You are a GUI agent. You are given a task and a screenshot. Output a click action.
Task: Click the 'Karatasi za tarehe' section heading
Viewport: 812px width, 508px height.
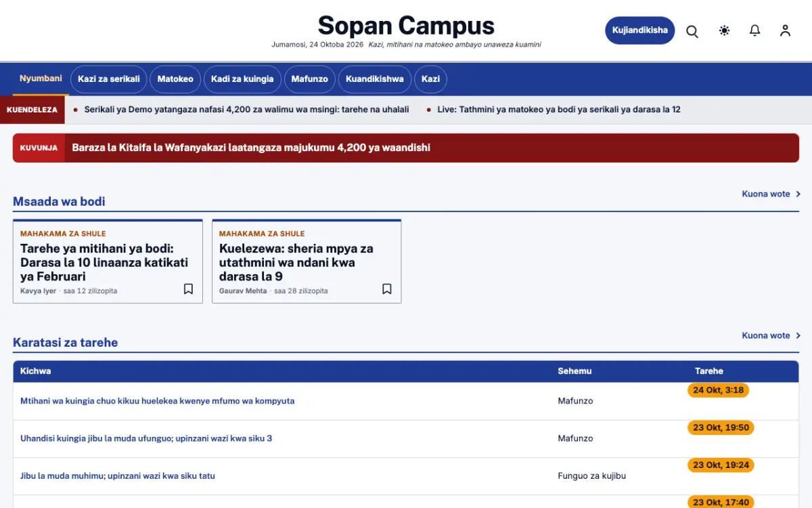tap(65, 343)
